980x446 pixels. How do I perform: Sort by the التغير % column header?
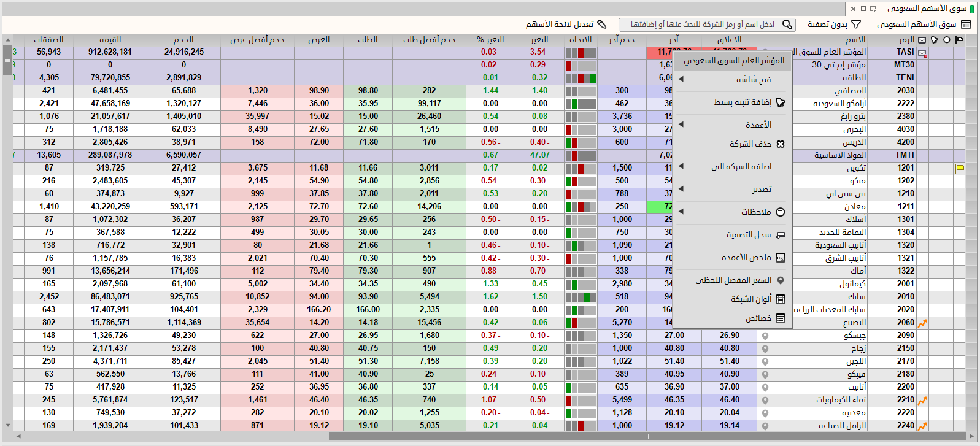[x=490, y=40]
